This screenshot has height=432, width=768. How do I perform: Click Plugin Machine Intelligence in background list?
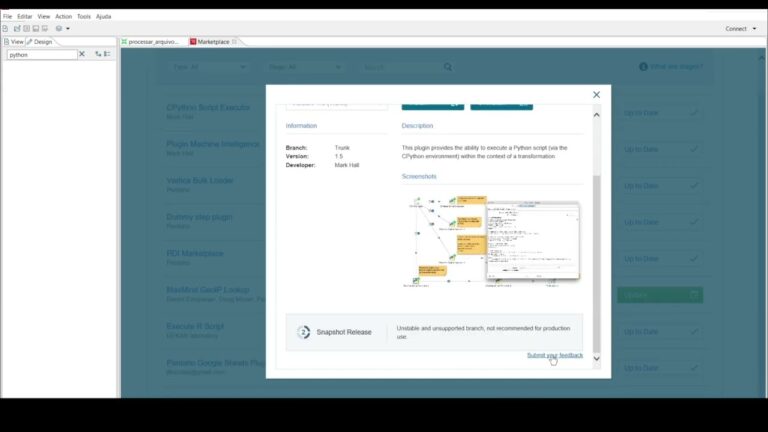(x=213, y=144)
